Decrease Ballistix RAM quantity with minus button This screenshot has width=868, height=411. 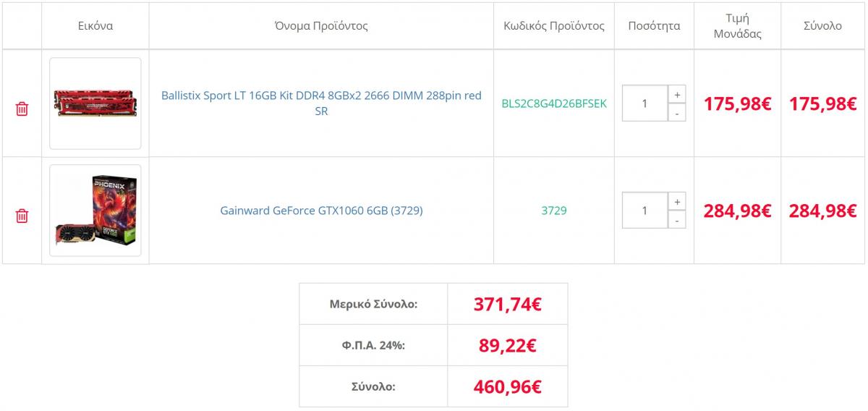tap(677, 113)
